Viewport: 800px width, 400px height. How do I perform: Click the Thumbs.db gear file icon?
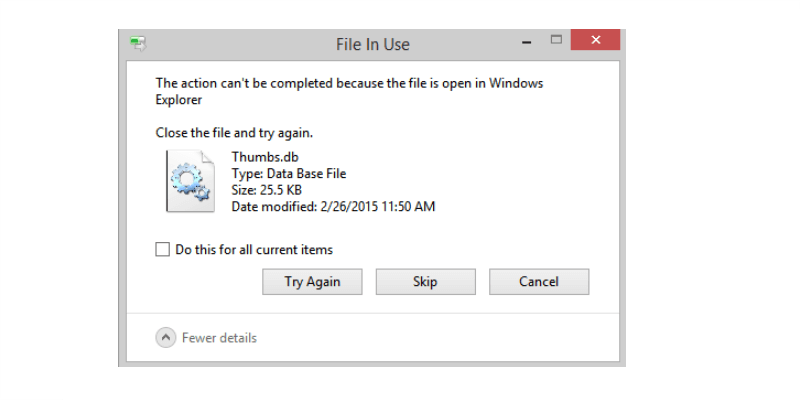point(189,181)
